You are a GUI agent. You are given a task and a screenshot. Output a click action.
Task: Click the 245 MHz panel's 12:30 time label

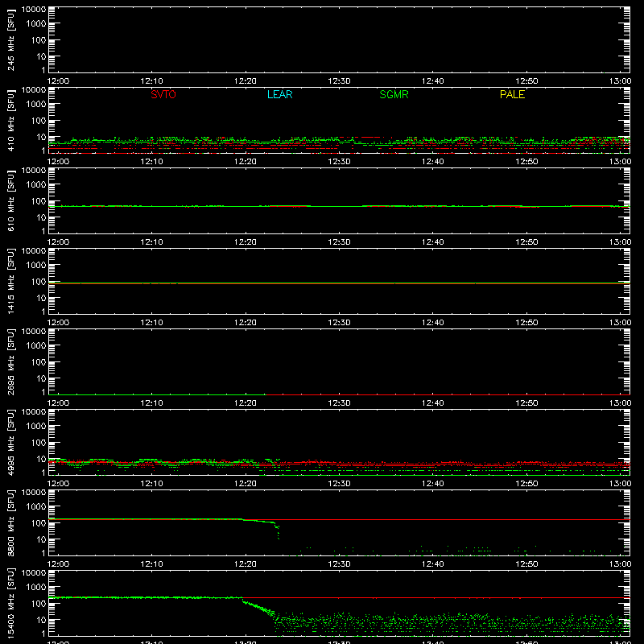(339, 81)
